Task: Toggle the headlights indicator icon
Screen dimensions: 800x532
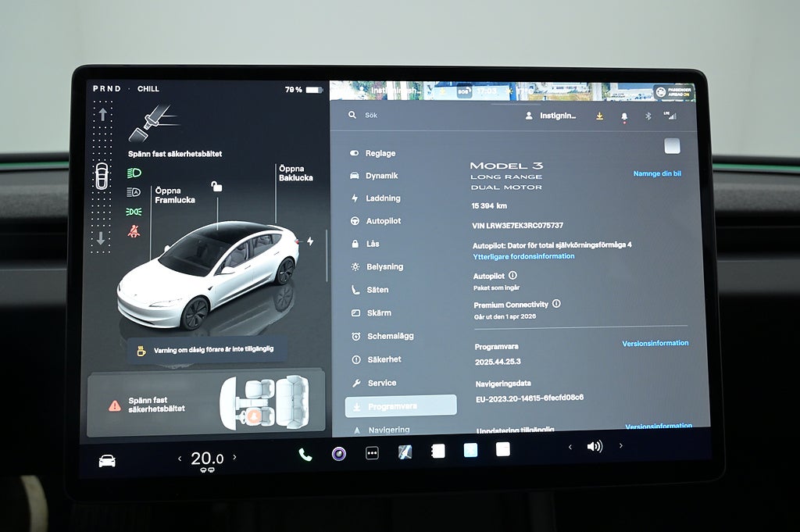Action: coord(134,172)
